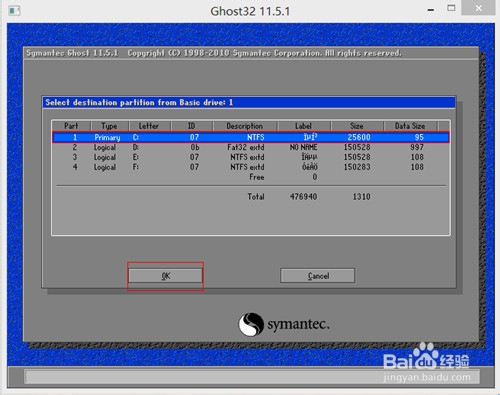Minimize the Ghost32 window
Image resolution: width=500 pixels, height=395 pixels.
pos(431,10)
